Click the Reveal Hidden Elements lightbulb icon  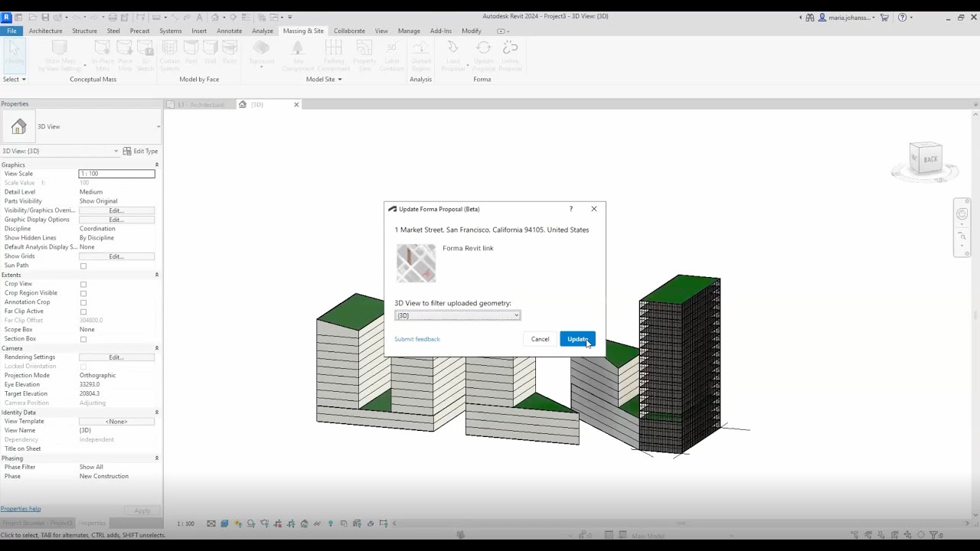click(331, 524)
